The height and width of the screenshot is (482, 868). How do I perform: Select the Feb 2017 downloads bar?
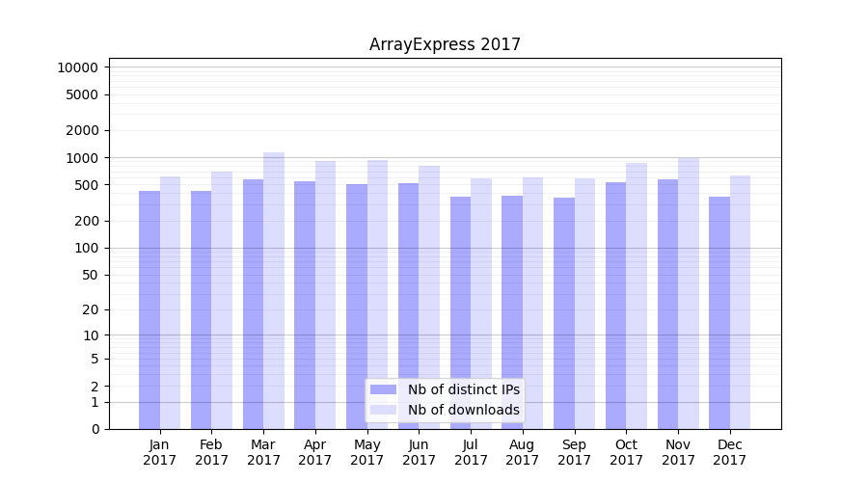(x=222, y=299)
